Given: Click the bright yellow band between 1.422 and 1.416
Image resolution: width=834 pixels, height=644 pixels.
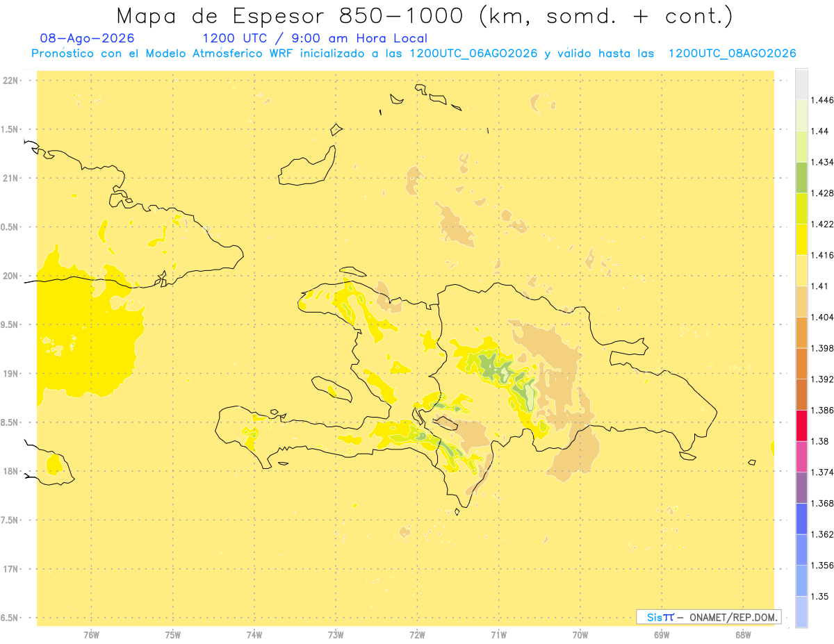Looking at the screenshot, I should tap(801, 239).
